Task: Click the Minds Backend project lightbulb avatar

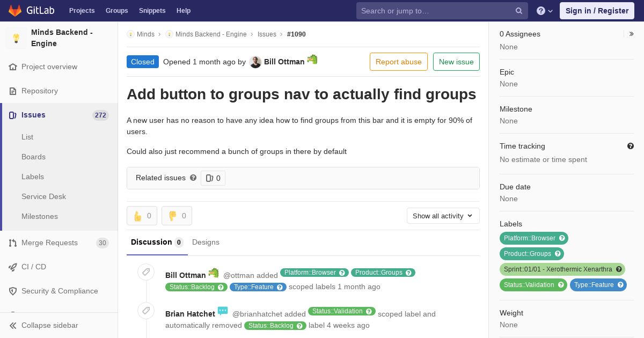Action: coord(16,38)
